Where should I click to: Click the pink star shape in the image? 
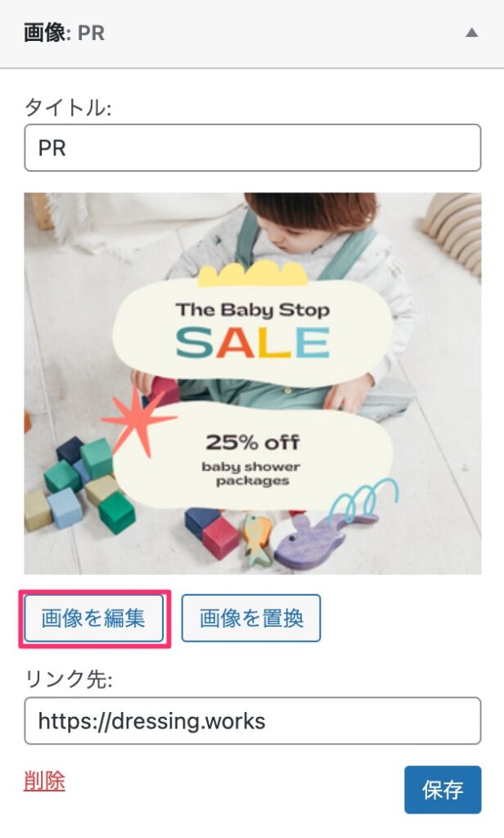coord(138,421)
